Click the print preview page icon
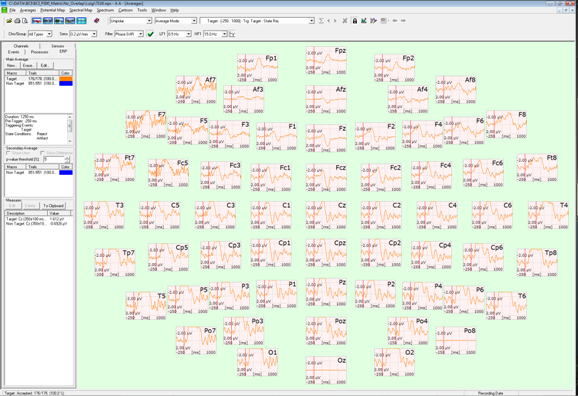Image resolution: width=578 pixels, height=396 pixels. (25, 21)
